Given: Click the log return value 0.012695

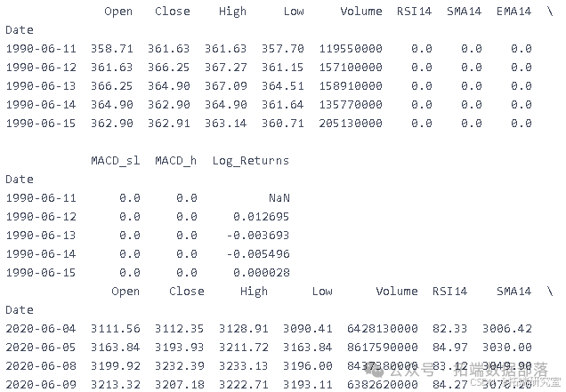Looking at the screenshot, I should coord(262,217).
